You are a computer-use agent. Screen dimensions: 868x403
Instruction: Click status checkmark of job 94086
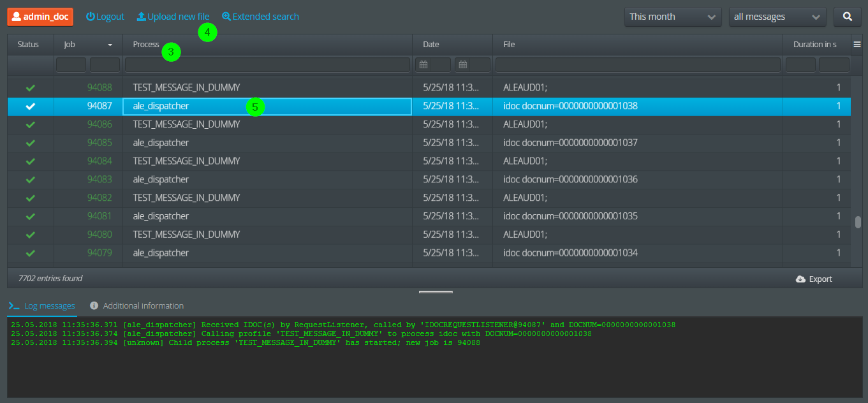coord(30,124)
